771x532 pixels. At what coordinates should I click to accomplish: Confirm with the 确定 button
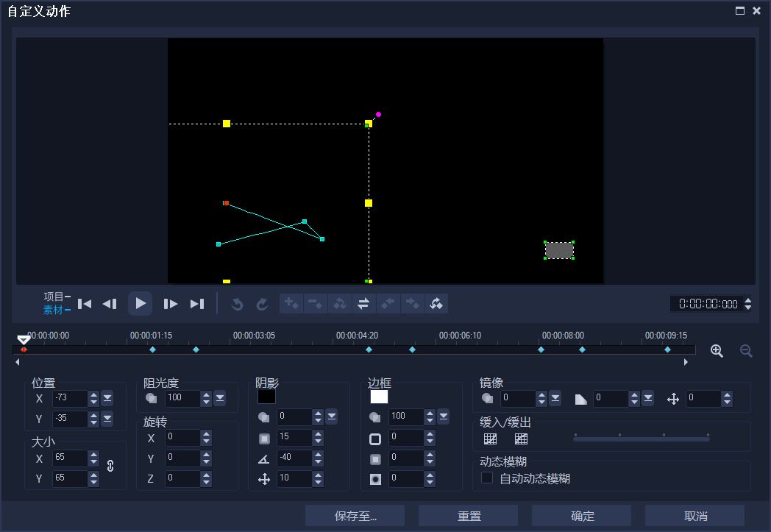[582, 516]
